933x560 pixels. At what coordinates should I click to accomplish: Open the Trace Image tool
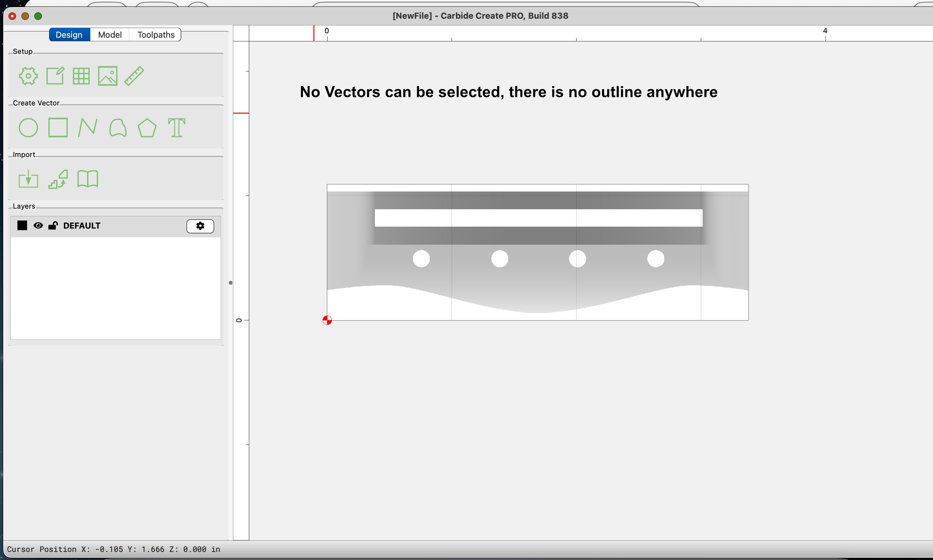pos(58,179)
